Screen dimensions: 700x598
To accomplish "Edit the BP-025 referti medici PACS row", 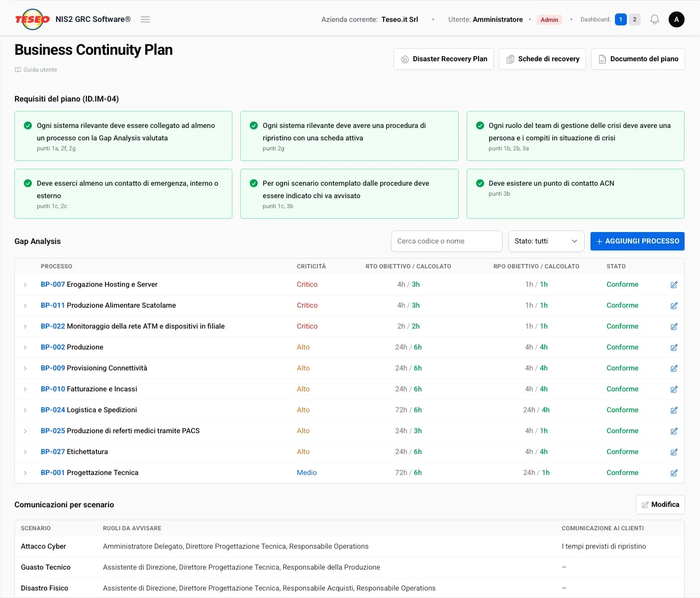I will click(674, 431).
